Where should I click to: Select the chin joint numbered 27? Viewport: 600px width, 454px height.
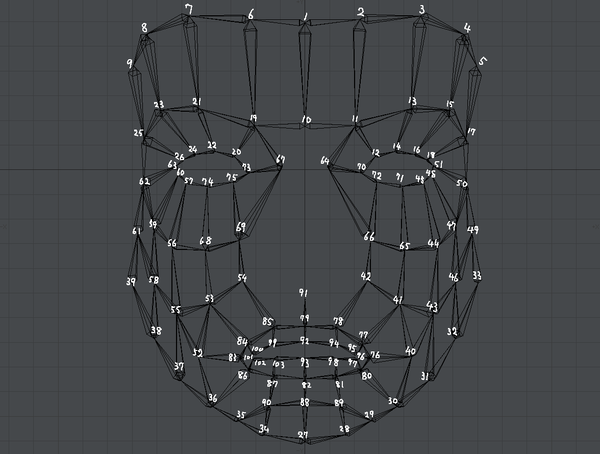pyautogui.click(x=303, y=435)
